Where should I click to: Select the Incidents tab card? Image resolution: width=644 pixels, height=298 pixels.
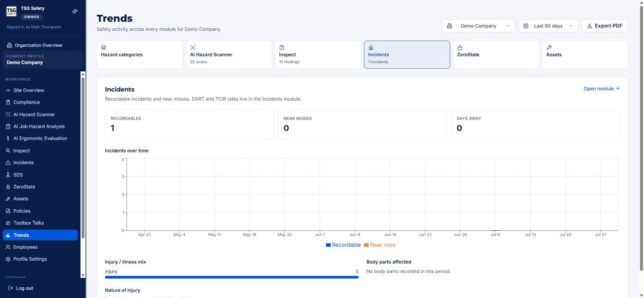point(407,55)
